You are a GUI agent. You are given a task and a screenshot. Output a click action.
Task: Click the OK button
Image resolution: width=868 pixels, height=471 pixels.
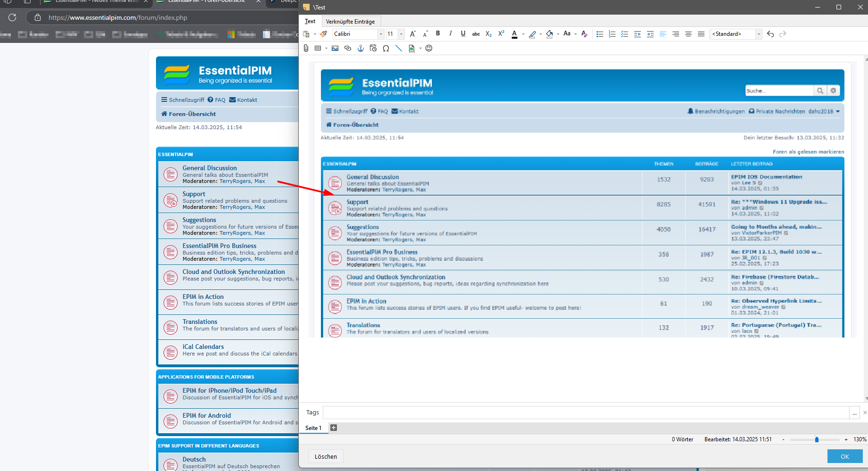coord(845,456)
